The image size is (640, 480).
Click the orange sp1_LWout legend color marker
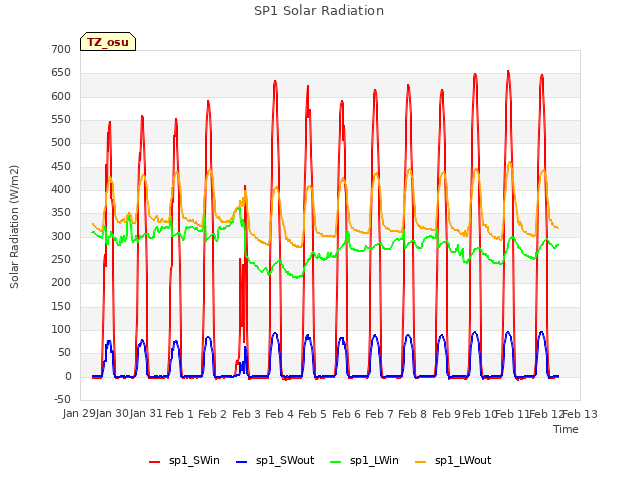point(420,462)
